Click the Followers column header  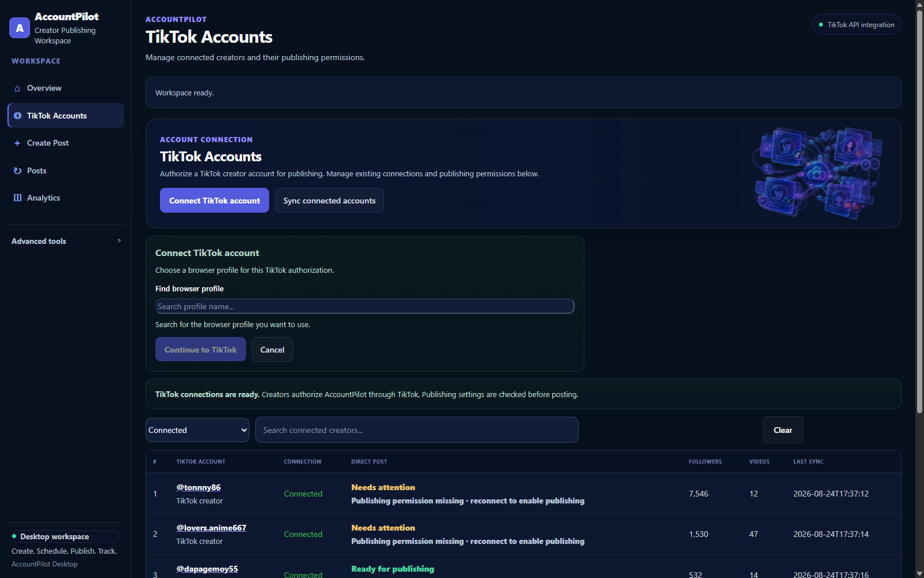(x=705, y=462)
